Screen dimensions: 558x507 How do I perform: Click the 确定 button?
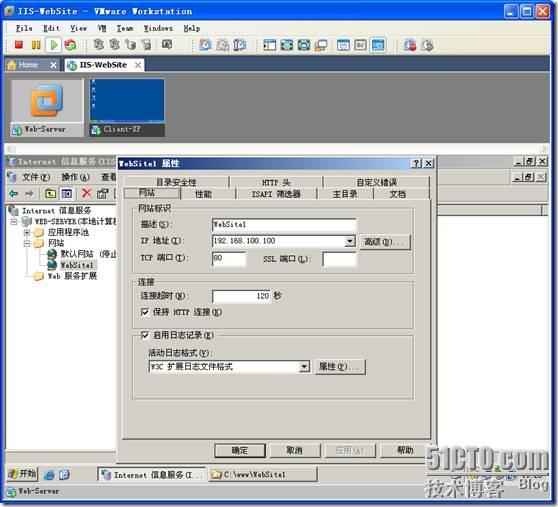(x=239, y=450)
